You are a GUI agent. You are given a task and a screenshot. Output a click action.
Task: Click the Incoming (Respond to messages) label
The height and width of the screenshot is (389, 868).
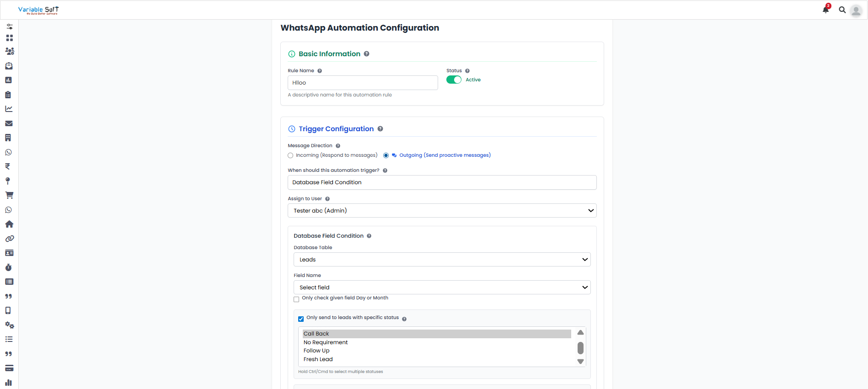coord(337,155)
